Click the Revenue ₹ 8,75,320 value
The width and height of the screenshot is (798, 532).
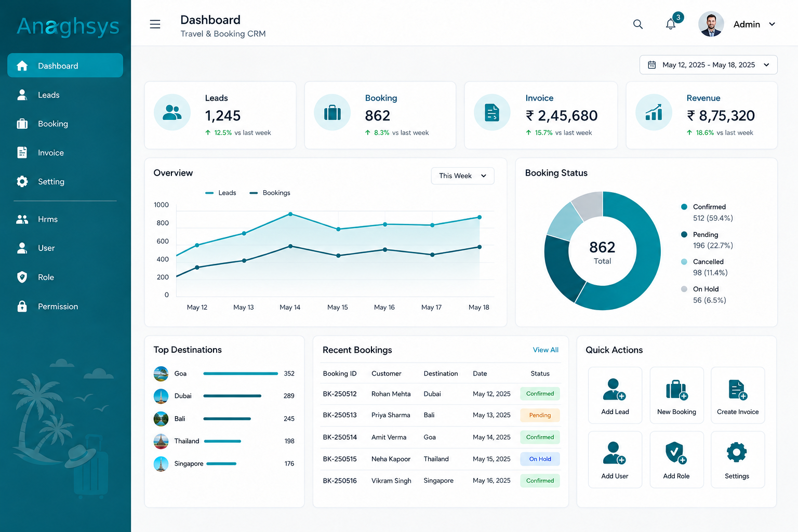point(721,115)
